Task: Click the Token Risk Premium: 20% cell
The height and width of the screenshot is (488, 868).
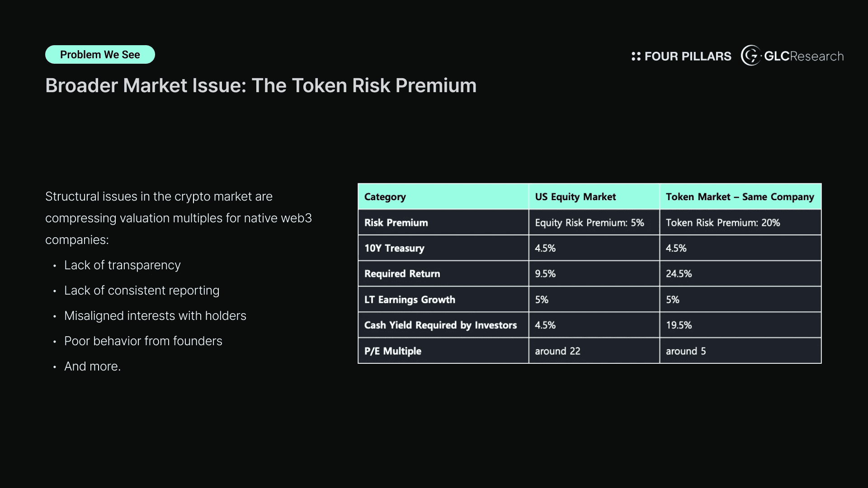Action: pyautogui.click(x=741, y=222)
